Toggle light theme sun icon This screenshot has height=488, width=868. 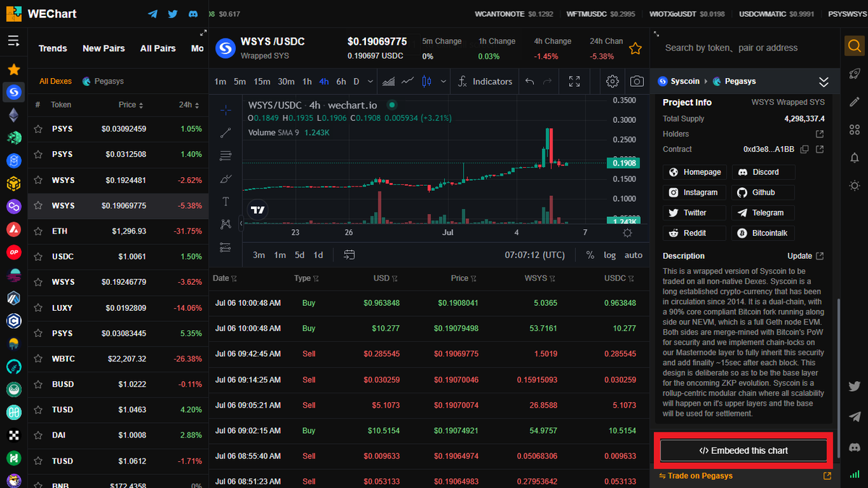(x=854, y=186)
